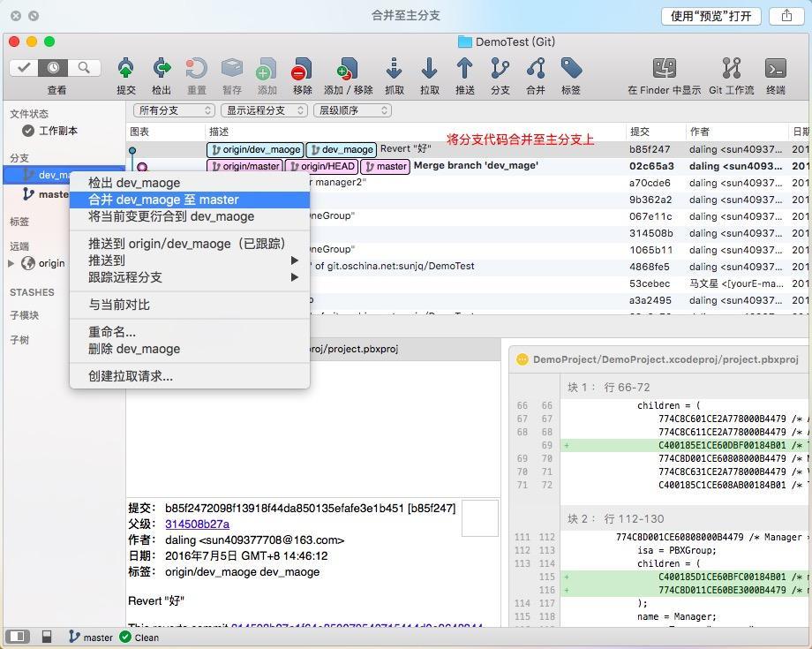Click the floppy disk icon in status bar
Image resolution: width=812 pixels, height=649 pixels.
click(47, 637)
